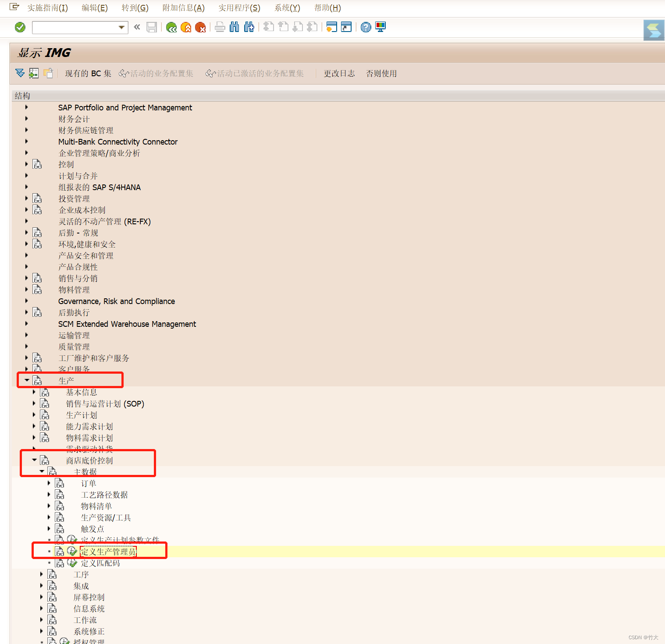The width and height of the screenshot is (665, 644).
Task: Expand the 物料清单 node arrow
Action: (49, 506)
